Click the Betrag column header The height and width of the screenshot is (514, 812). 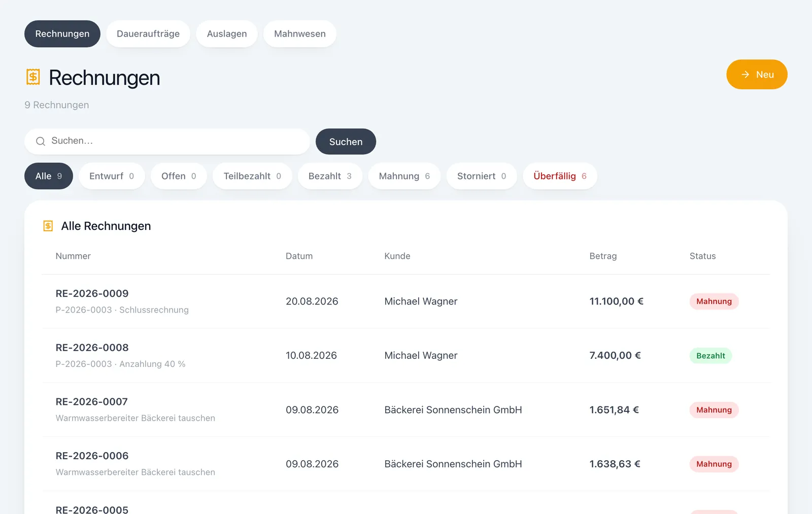[603, 256]
